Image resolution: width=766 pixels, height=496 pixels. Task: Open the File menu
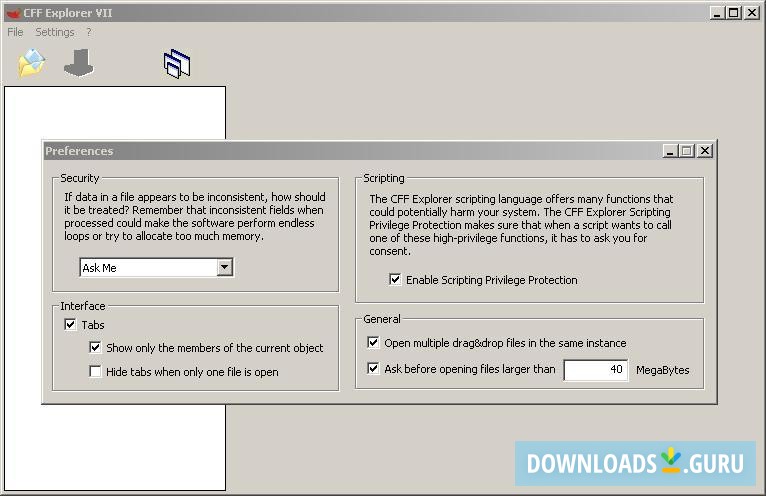(x=15, y=32)
